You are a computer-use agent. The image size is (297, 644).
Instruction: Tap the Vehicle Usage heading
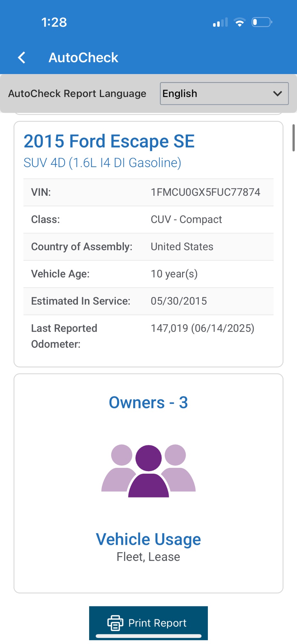[x=148, y=539]
